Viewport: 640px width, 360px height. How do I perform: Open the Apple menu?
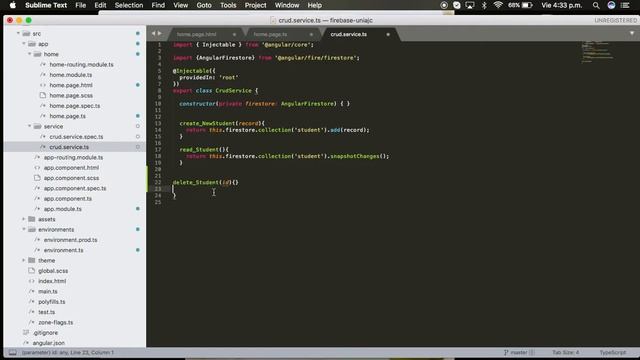tap(13, 5)
